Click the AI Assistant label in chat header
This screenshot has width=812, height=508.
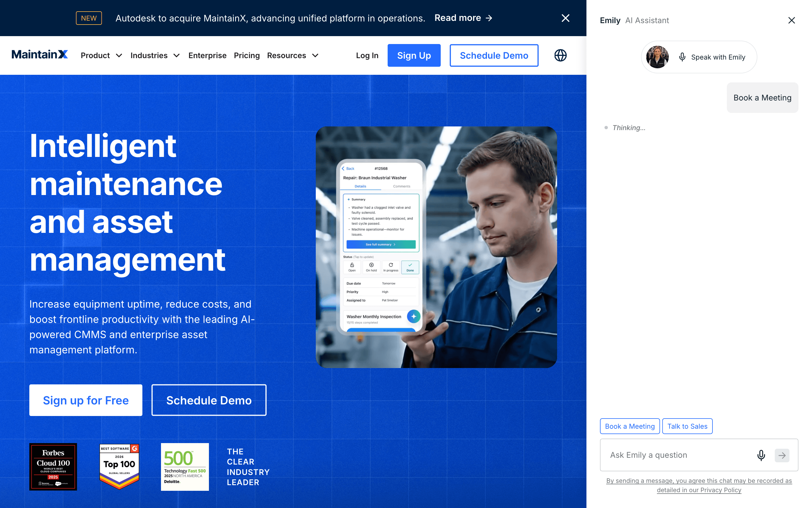pos(647,21)
